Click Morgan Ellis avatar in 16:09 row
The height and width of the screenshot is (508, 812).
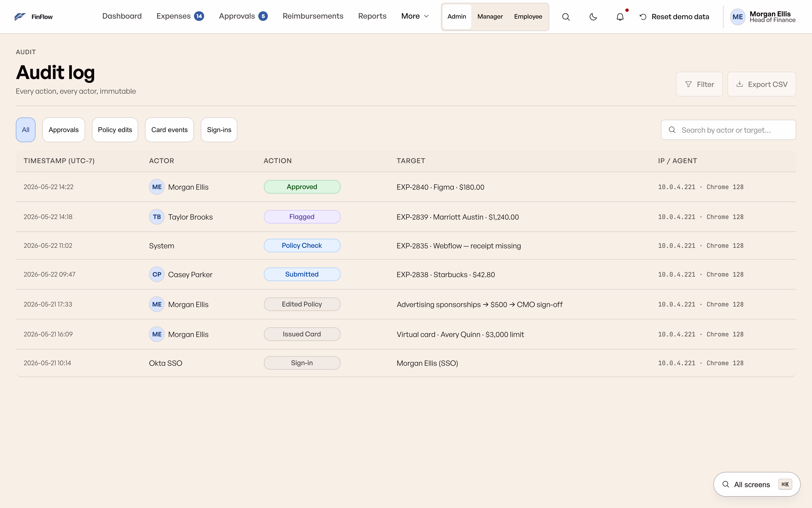(x=157, y=334)
